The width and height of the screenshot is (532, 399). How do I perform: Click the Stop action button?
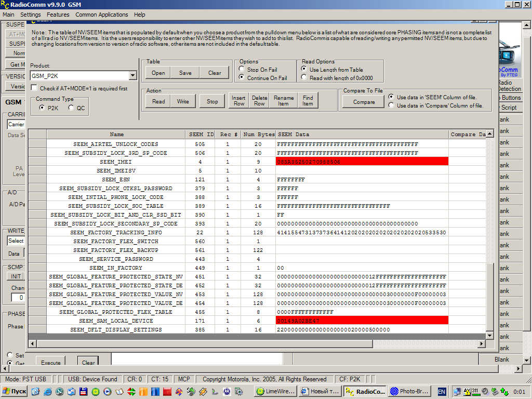pyautogui.click(x=212, y=101)
